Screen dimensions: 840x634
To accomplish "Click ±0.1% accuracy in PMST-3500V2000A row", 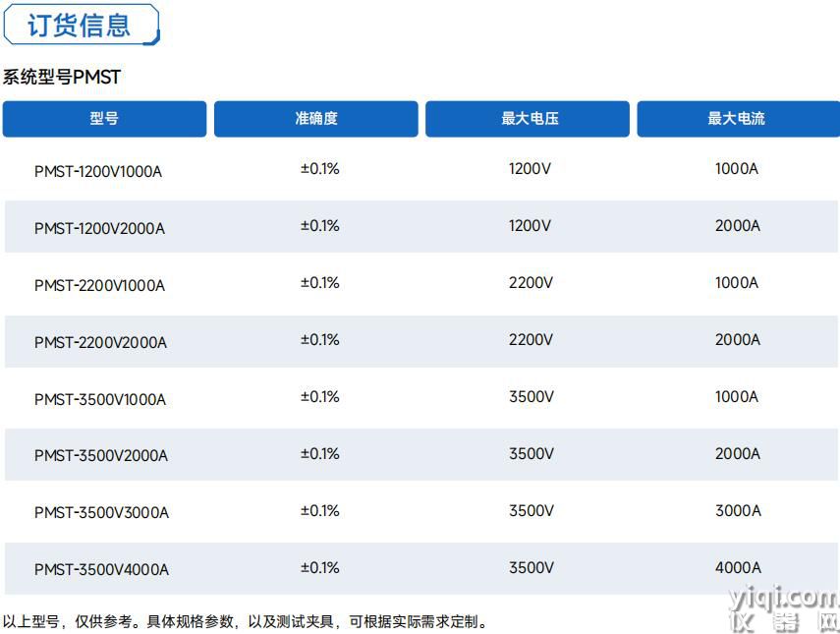I will (320, 454).
